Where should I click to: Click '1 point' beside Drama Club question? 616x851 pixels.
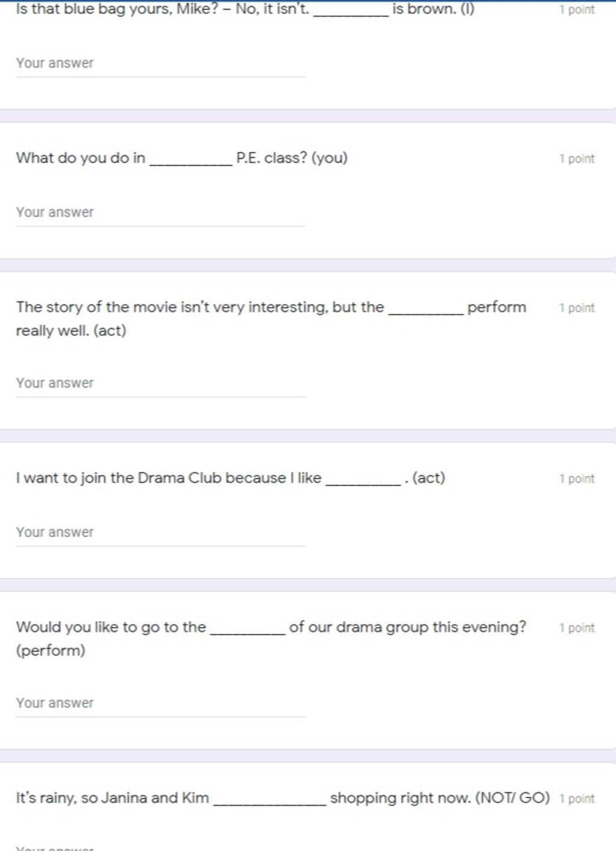[576, 479]
